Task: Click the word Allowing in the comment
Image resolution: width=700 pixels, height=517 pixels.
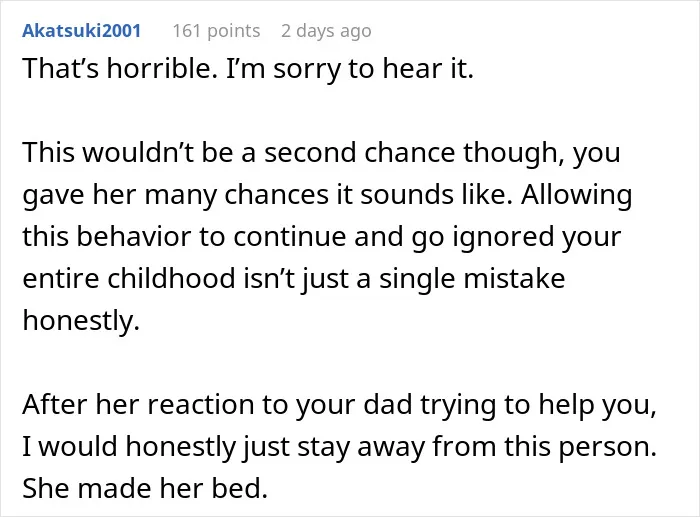Action: (576, 195)
